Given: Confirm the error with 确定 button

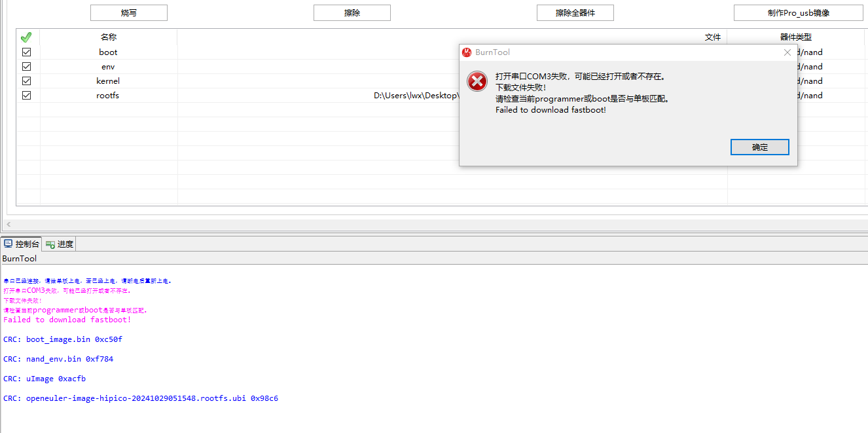Looking at the screenshot, I should 759,147.
